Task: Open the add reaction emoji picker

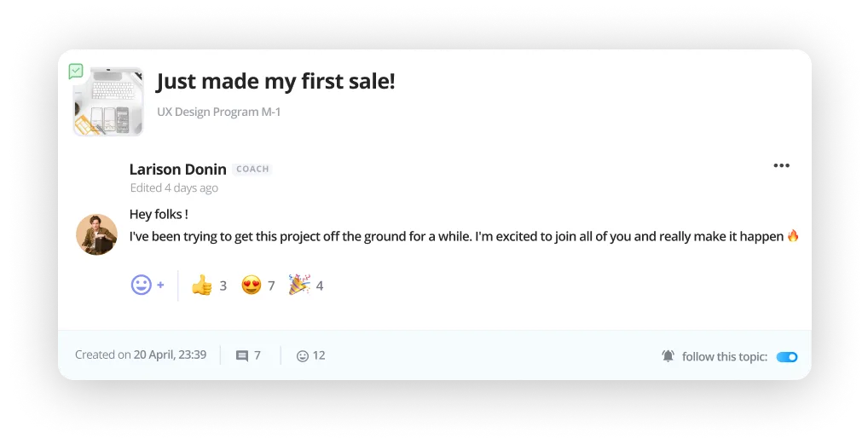Action: (x=147, y=285)
